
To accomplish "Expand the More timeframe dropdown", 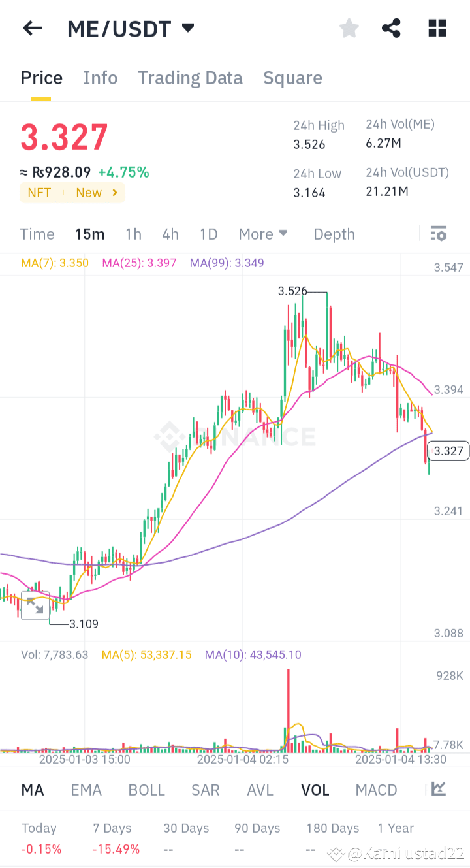I will click(263, 233).
